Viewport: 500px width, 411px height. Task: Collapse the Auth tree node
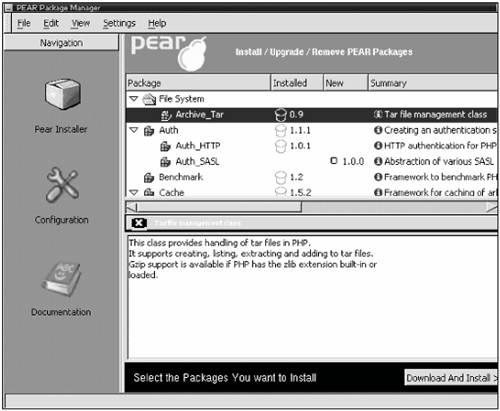tap(134, 130)
